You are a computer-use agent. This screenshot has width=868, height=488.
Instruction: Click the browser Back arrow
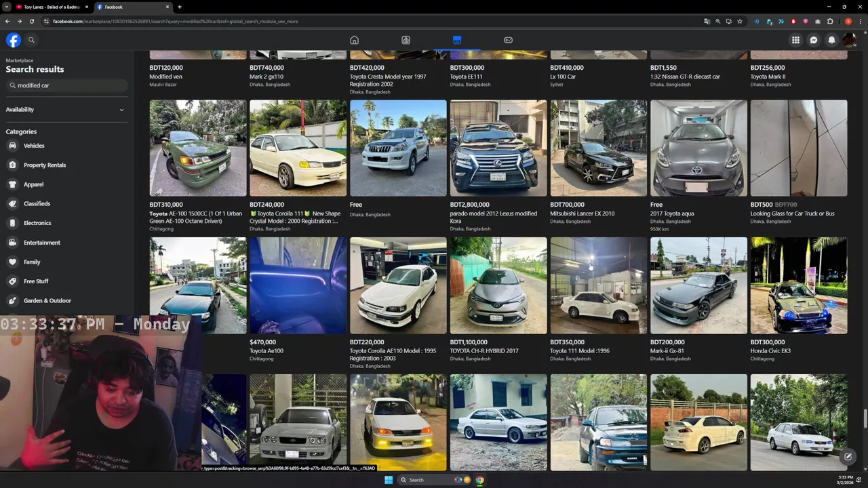click(7, 21)
